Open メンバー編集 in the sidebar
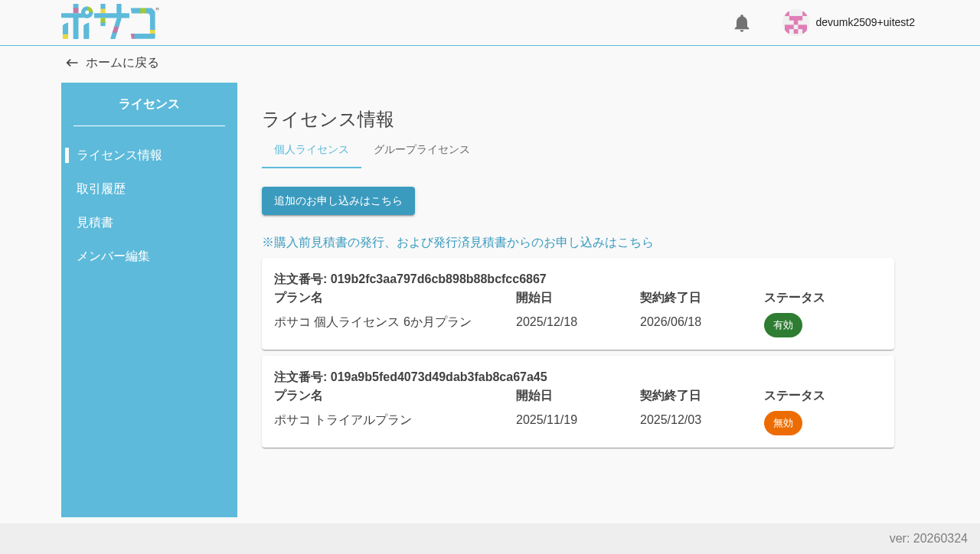980x554 pixels. point(113,256)
